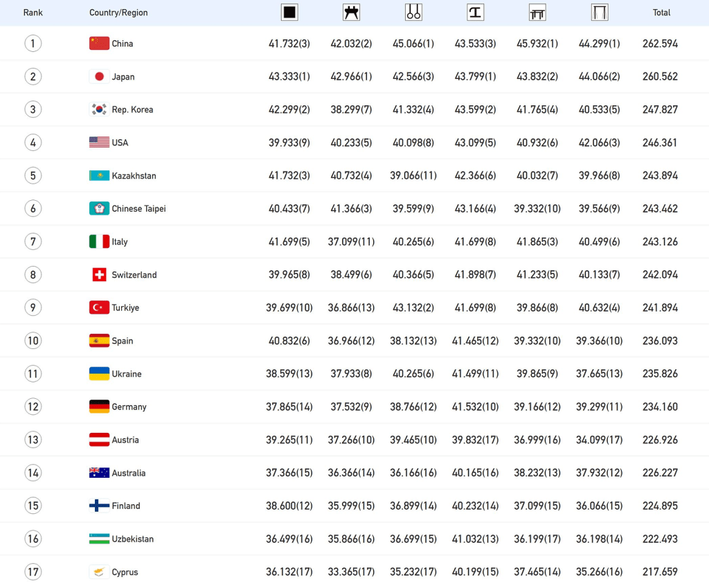
Task: Sort by the Total column header
Action: 661,12
